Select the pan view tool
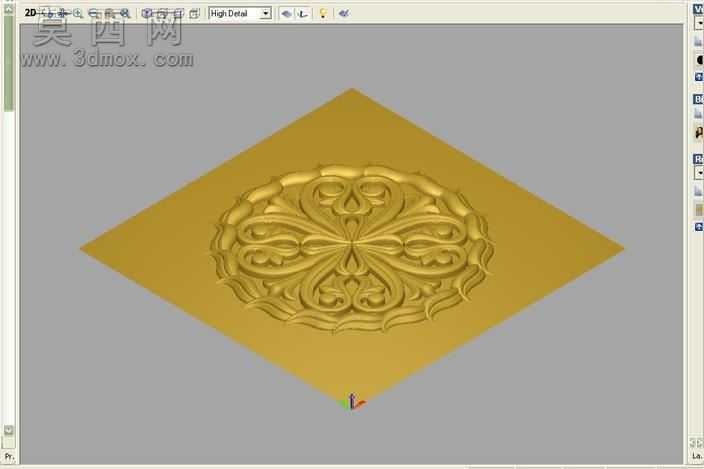Image resolution: width=704 pixels, height=469 pixels. 63,13
